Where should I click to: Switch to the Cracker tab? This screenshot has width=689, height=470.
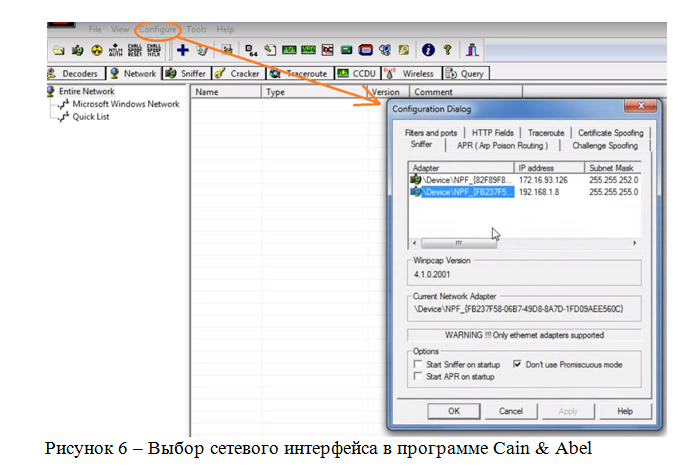coord(239,73)
